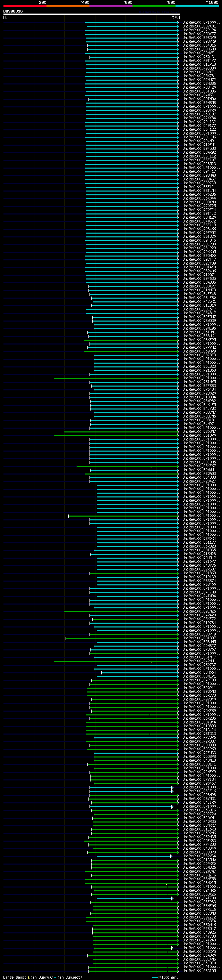Select the UniRef100_A5BCW7 label
Image resolution: width=222 pixels, height=980 pixels.
pyautogui.click(x=199, y=114)
